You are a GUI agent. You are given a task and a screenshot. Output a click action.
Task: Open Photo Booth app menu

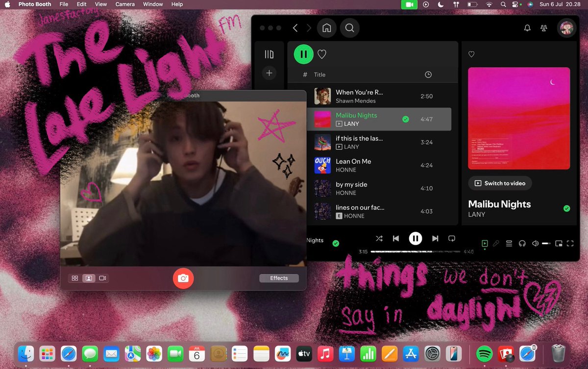[x=36, y=4]
